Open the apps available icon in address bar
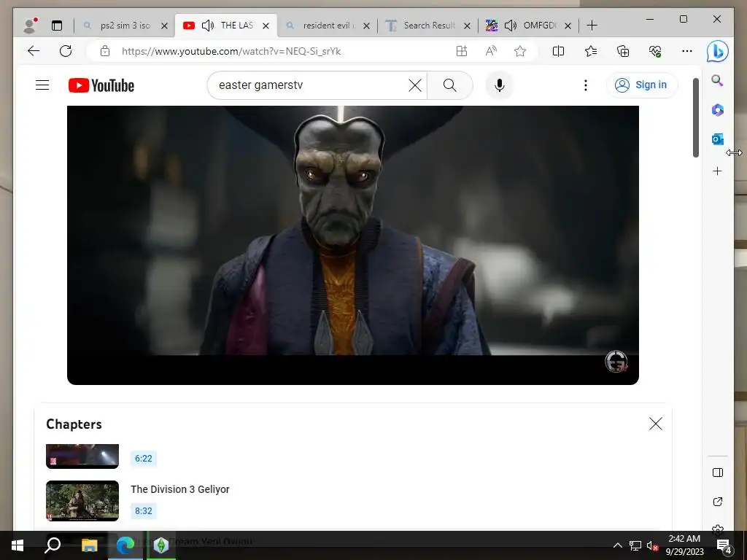Screen dimensions: 747x560 461,51
